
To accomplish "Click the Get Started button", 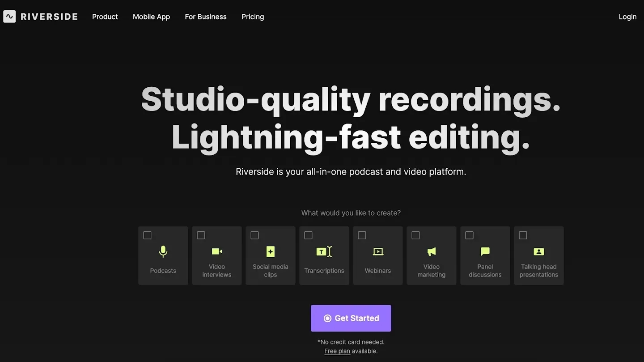I will point(351,318).
